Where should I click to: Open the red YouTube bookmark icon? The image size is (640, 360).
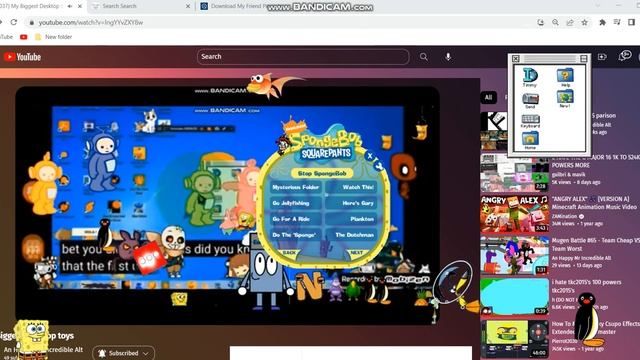coord(24,37)
